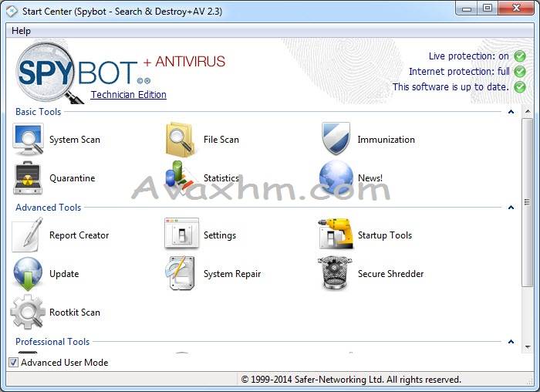
Task: Open Report Creator pen icon
Action: (28, 235)
